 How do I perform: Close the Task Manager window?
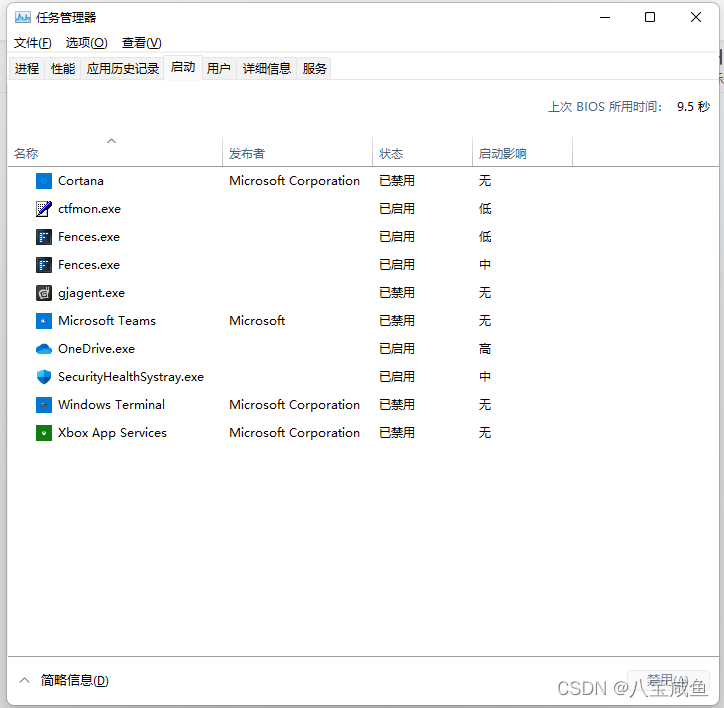(x=696, y=18)
